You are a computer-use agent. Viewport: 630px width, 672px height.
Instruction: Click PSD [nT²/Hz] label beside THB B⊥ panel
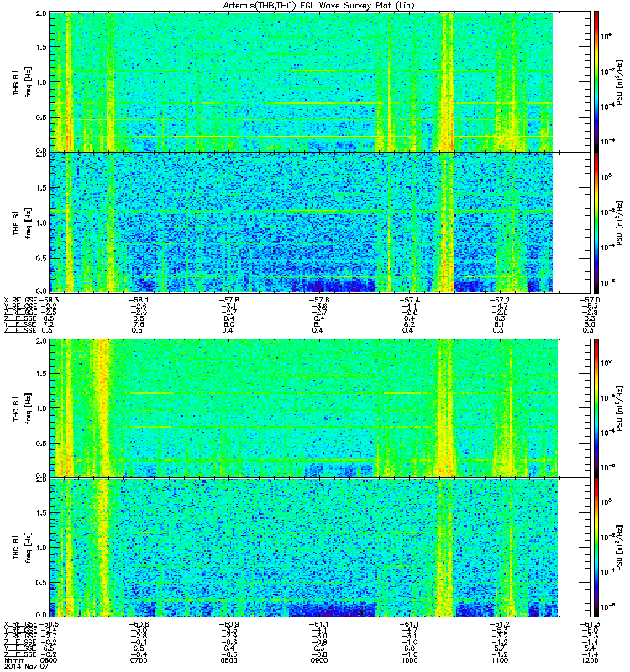[x=619, y=83]
